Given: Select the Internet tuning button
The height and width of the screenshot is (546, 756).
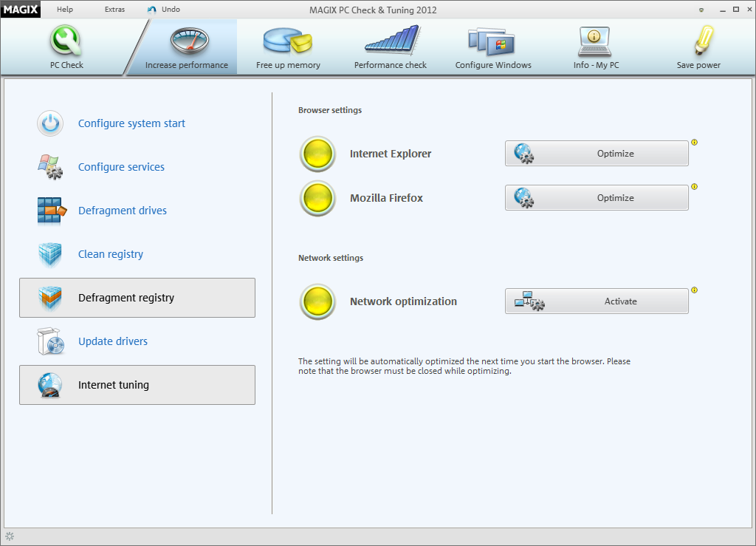Looking at the screenshot, I should coord(137,385).
